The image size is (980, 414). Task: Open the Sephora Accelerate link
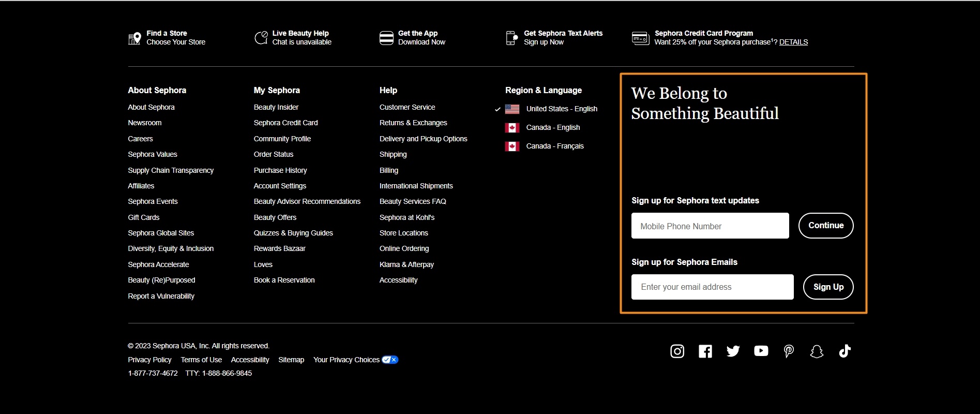click(158, 264)
